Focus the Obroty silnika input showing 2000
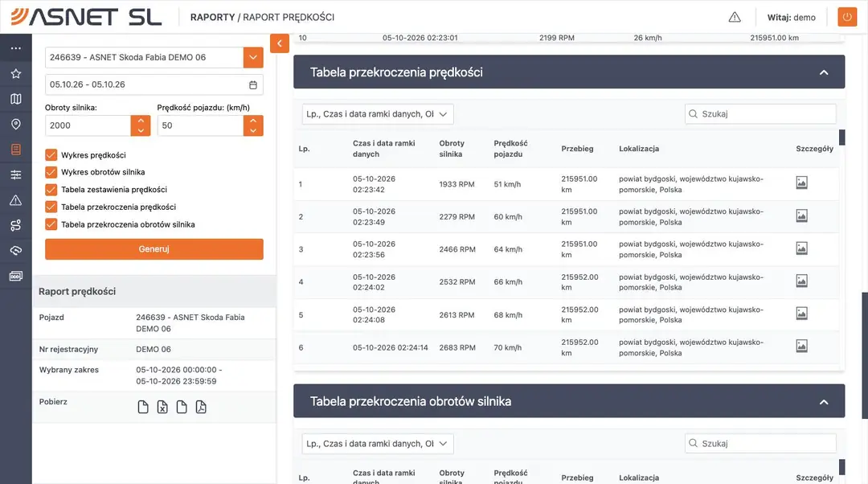This screenshot has height=484, width=868. [88, 125]
